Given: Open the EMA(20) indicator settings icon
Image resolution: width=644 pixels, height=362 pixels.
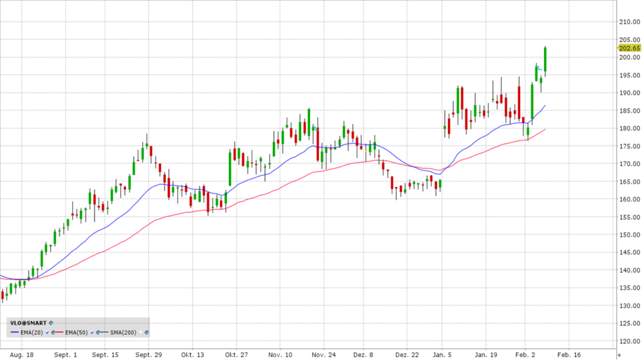Looking at the screenshot, I should point(53,332).
